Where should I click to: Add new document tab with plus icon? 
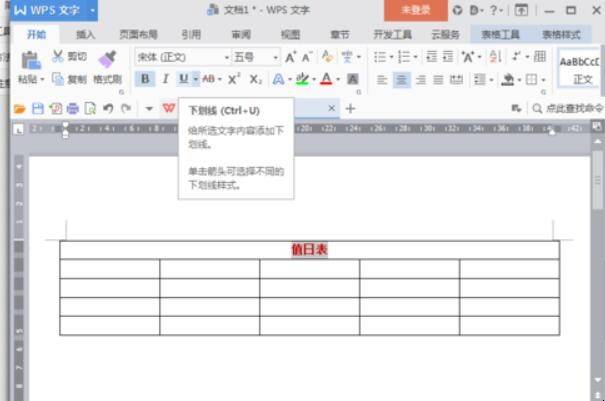pos(350,108)
